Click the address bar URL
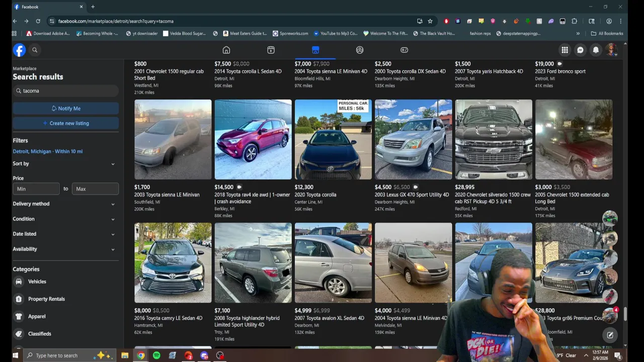644x362 pixels. tap(116, 21)
